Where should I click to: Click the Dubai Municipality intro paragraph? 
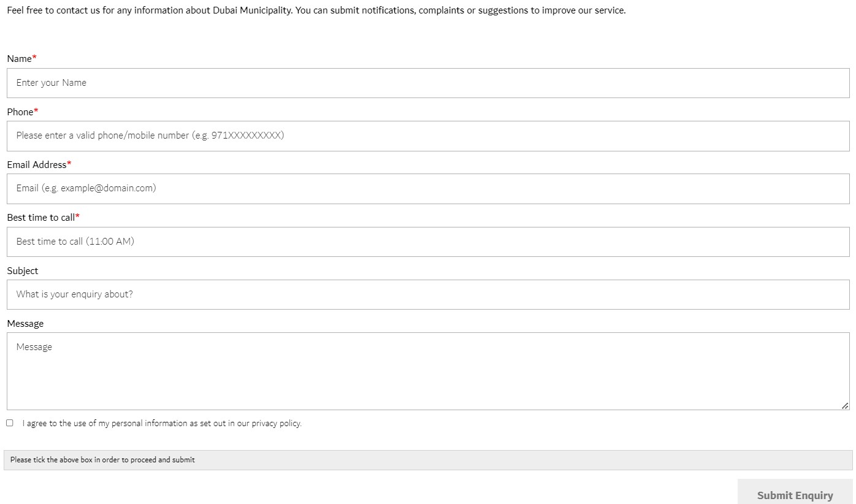(316, 10)
